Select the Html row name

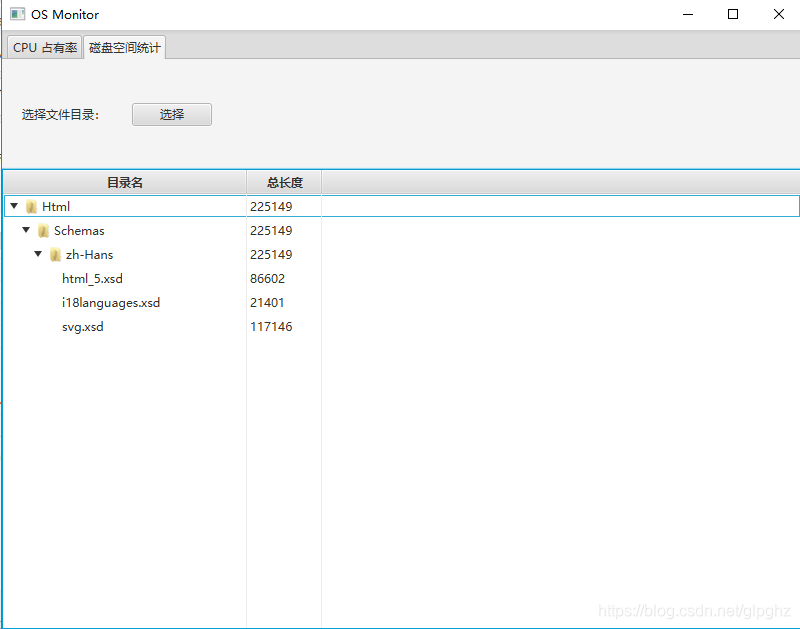[56, 207]
